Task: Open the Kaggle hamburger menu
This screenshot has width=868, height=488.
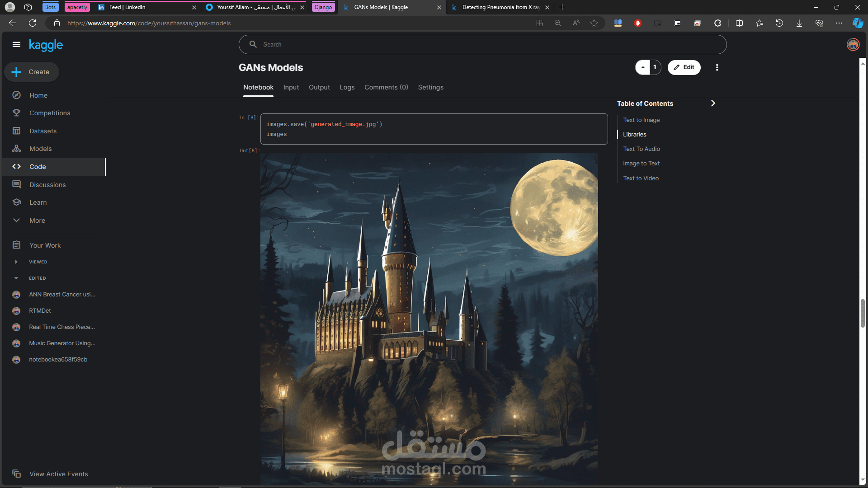Action: 16,44
